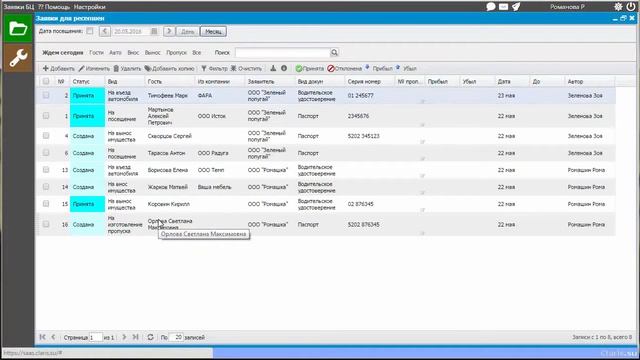Mark guest as Убыл
640x360 pixels.
[x=407, y=69]
